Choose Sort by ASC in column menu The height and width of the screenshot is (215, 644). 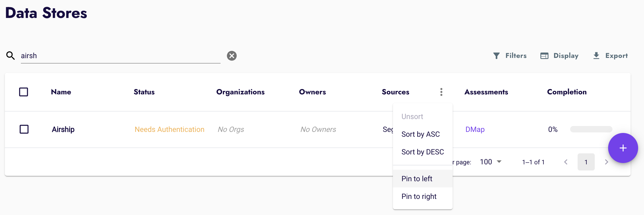423,134
